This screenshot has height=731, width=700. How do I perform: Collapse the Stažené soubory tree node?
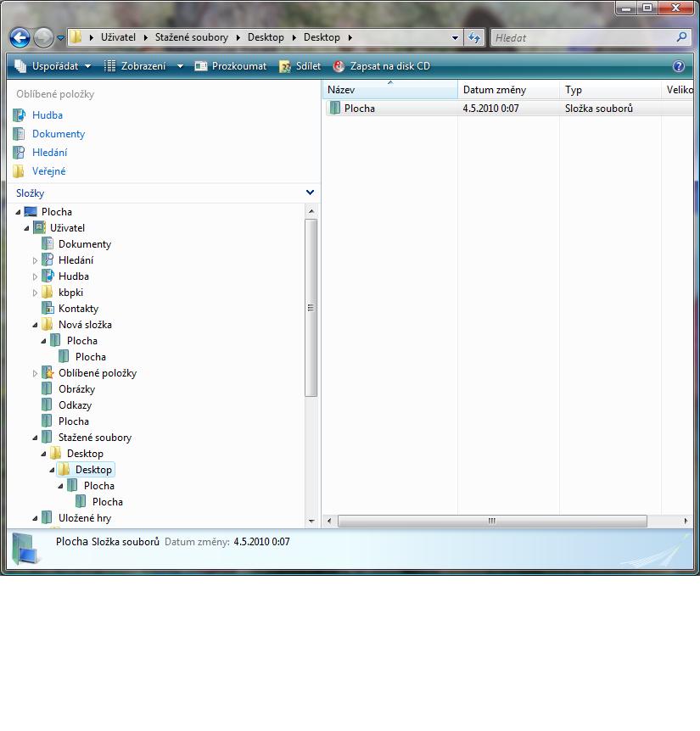35,438
